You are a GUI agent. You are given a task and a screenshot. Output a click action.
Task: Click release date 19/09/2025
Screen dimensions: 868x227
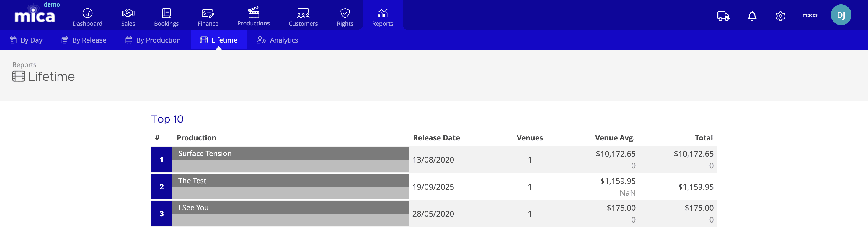point(433,187)
